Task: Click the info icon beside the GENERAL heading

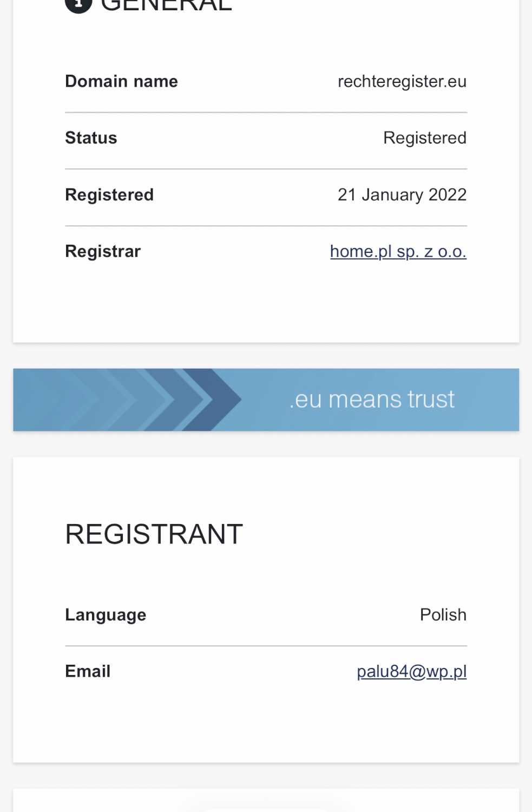Action: 78,4
